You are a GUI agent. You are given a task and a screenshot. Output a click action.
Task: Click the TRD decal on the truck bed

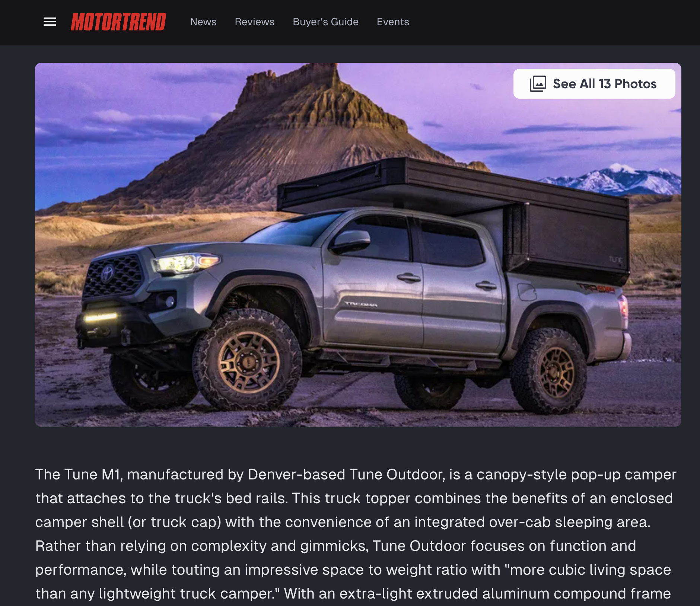pyautogui.click(x=596, y=288)
